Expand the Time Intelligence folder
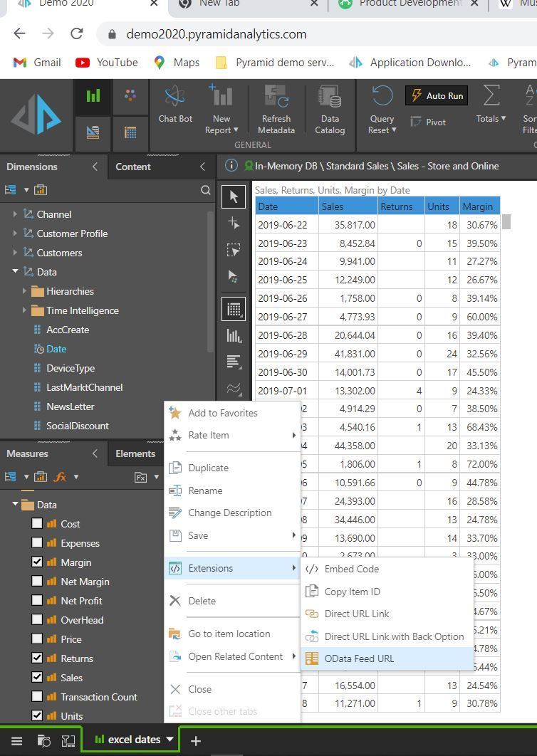 click(x=25, y=310)
